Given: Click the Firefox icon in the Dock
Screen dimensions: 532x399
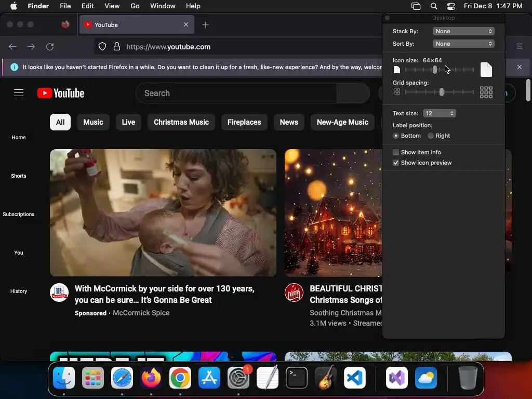Looking at the screenshot, I should coord(151,378).
